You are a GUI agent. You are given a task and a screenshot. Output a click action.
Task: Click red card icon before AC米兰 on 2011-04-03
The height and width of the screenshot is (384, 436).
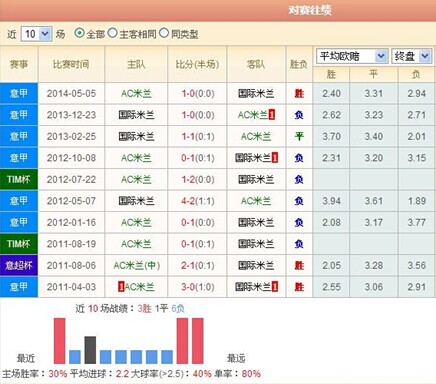[x=121, y=287]
